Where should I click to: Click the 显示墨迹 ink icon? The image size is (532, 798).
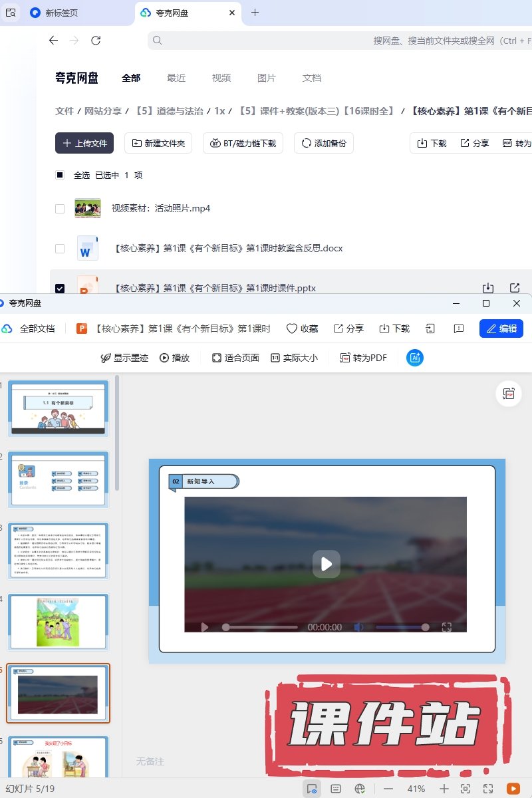point(105,358)
